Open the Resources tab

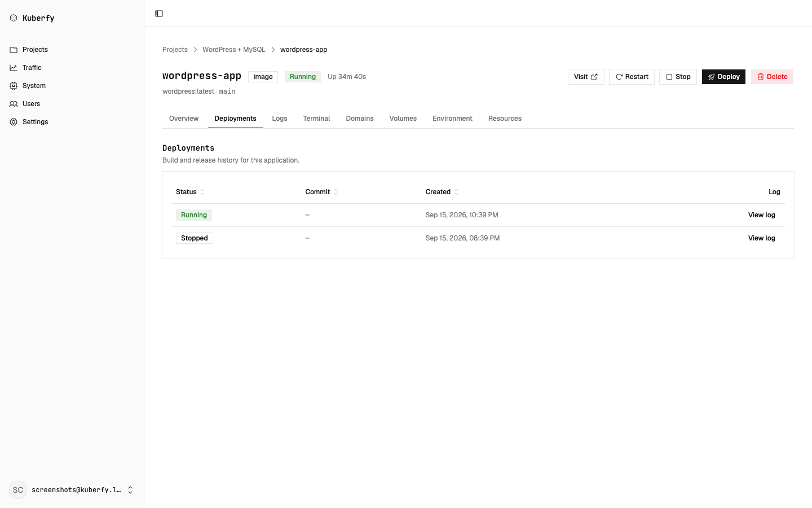tap(505, 119)
